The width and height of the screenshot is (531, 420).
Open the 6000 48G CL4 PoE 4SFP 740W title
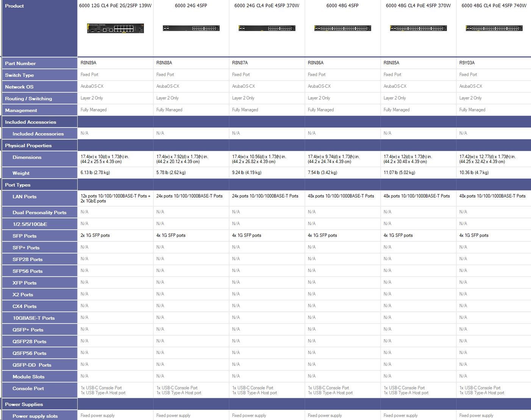point(494,6)
